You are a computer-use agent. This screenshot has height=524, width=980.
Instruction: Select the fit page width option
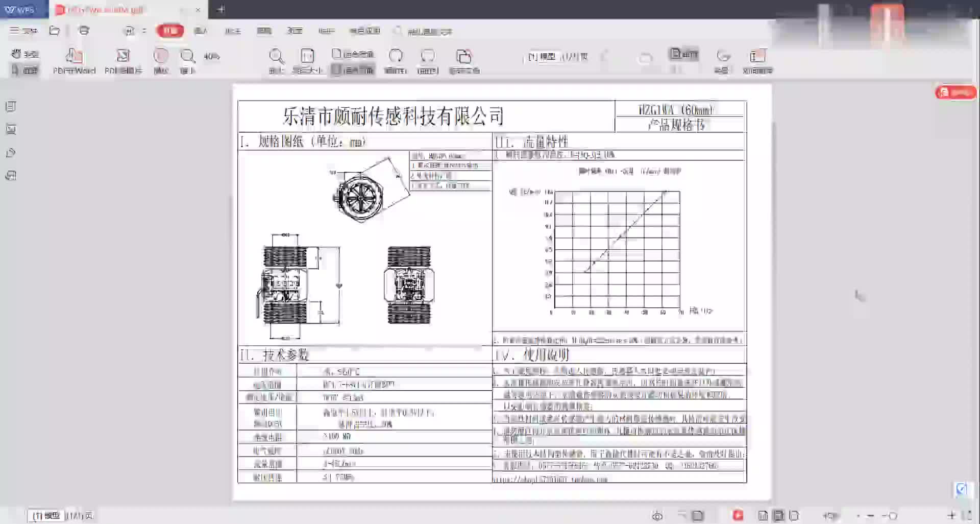pyautogui.click(x=353, y=70)
